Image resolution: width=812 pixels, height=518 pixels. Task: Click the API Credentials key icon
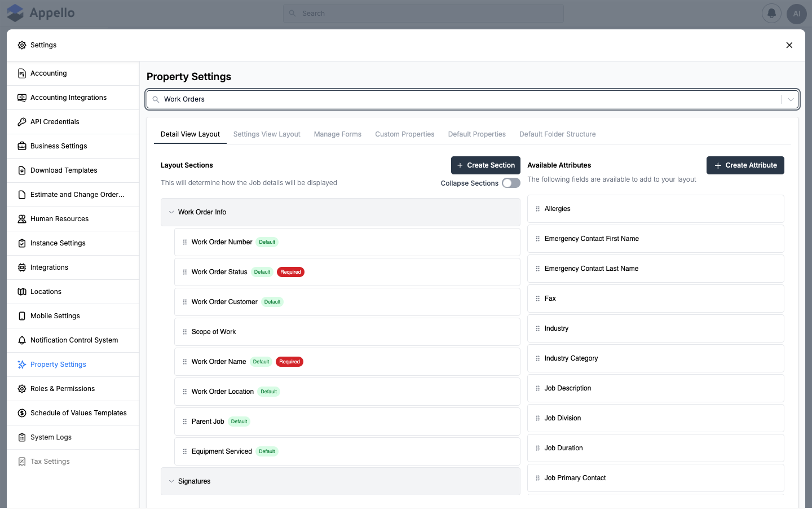[x=22, y=122]
